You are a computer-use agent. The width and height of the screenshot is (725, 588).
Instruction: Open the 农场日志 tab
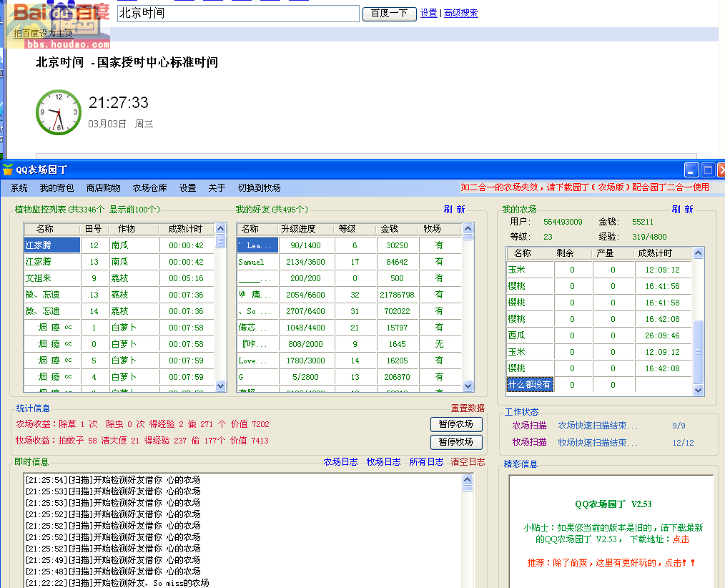[x=341, y=461]
